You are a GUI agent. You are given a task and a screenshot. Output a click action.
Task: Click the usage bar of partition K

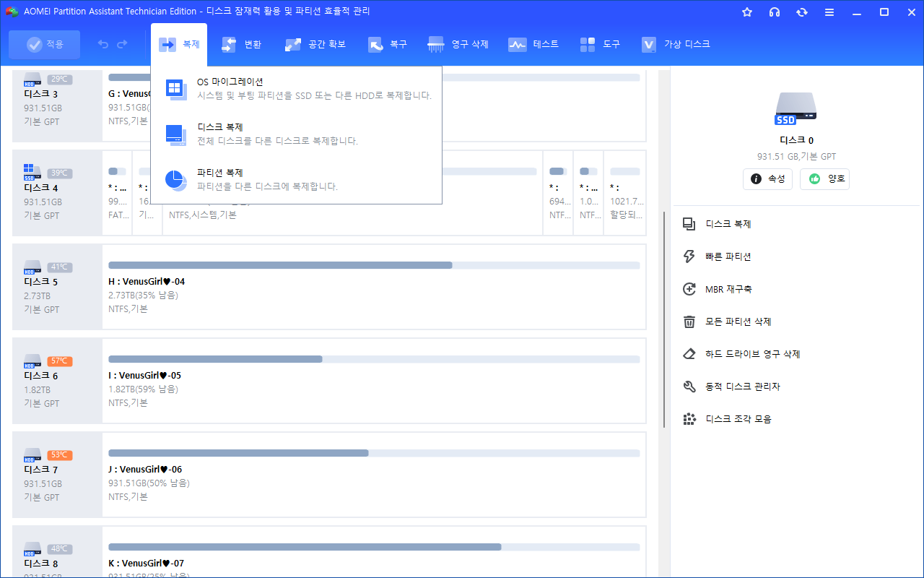[374, 547]
